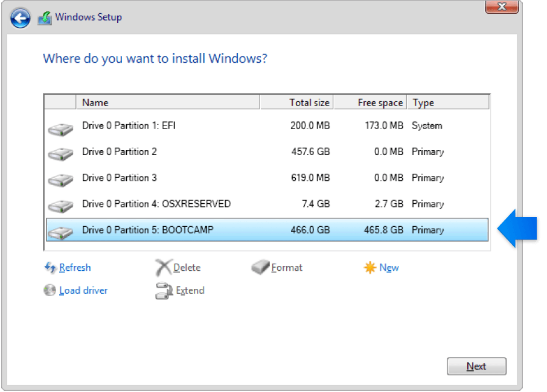Click the 465.8 GB free space cell
The image size is (547, 392).
click(x=384, y=230)
